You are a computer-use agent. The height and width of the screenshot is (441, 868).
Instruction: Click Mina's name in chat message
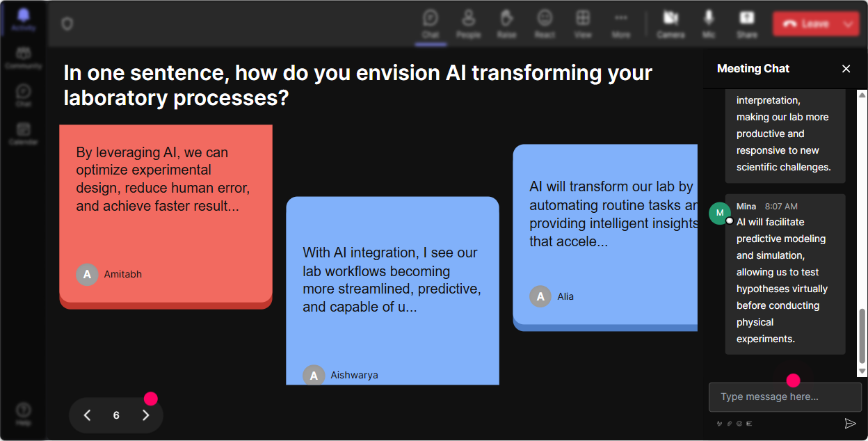(746, 207)
